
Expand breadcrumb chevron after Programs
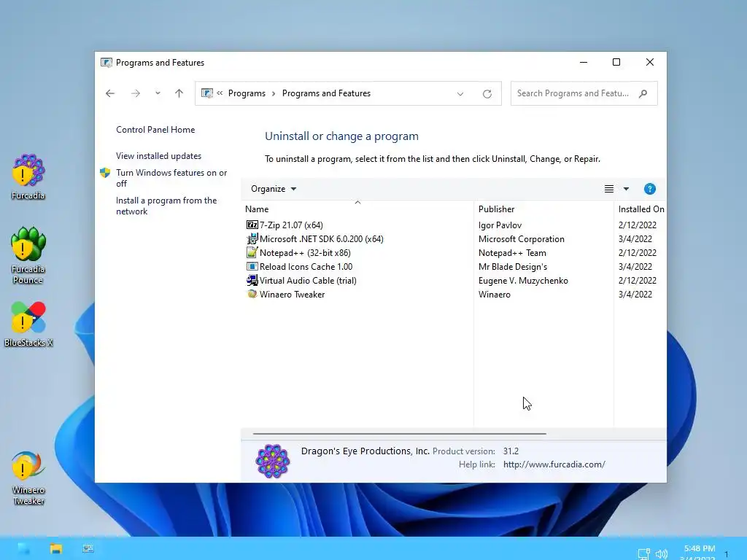click(274, 93)
